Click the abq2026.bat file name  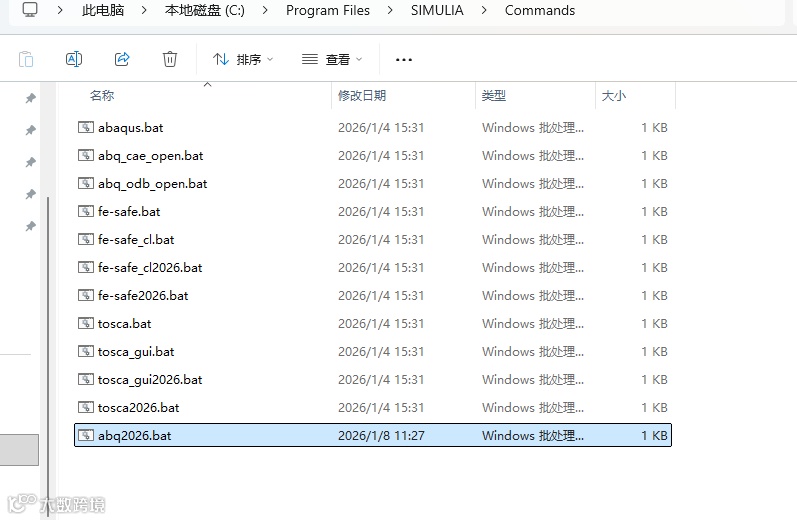tap(135, 436)
